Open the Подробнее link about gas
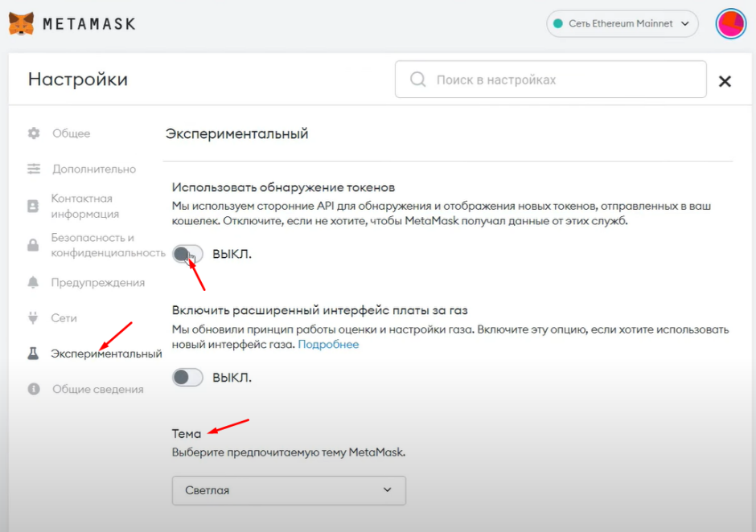Screen dimensions: 756x532 (x=328, y=345)
